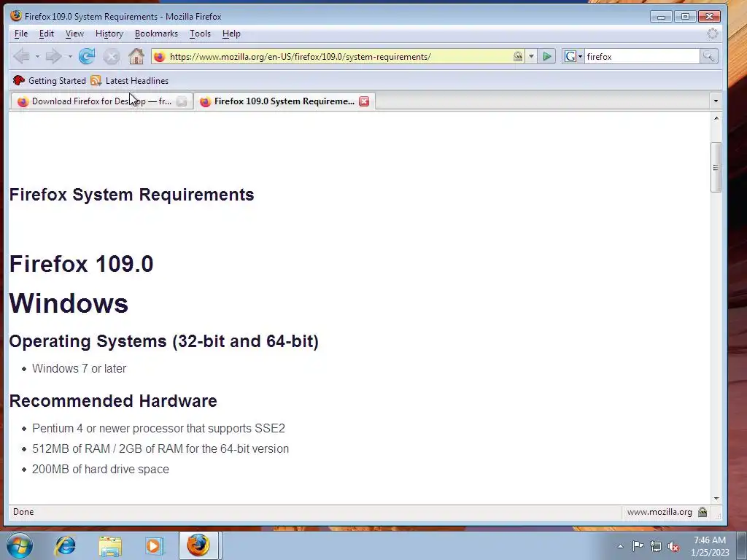Click the 512MB of RAM list item
This screenshot has height=560, width=747.
(x=160, y=448)
